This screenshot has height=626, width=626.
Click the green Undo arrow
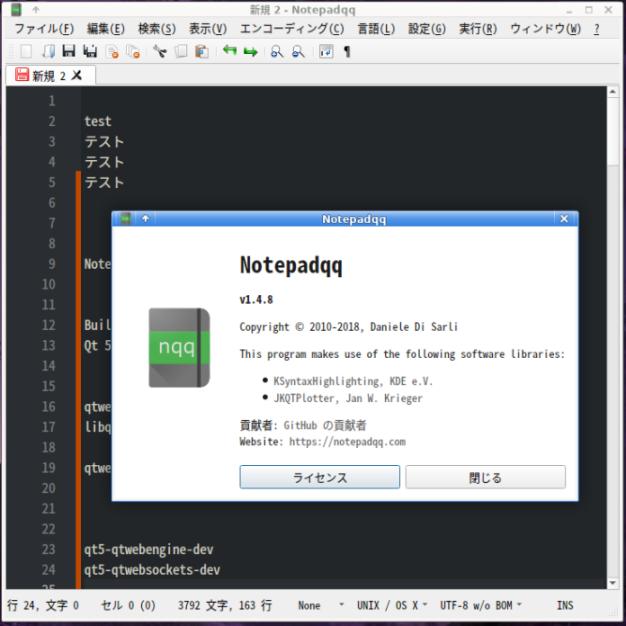coord(230,51)
